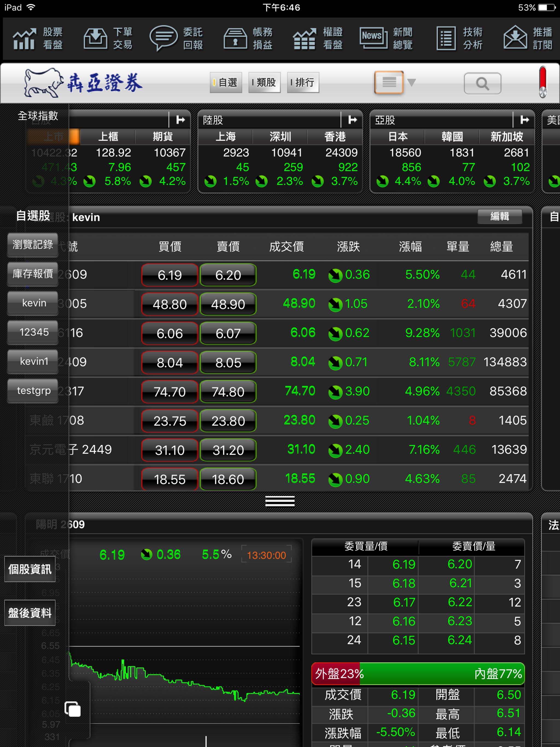
Task: Select the 韓國 index column
Action: pos(452,137)
